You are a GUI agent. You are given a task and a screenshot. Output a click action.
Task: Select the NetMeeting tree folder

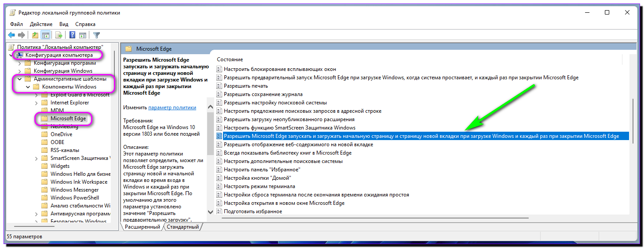tap(64, 126)
